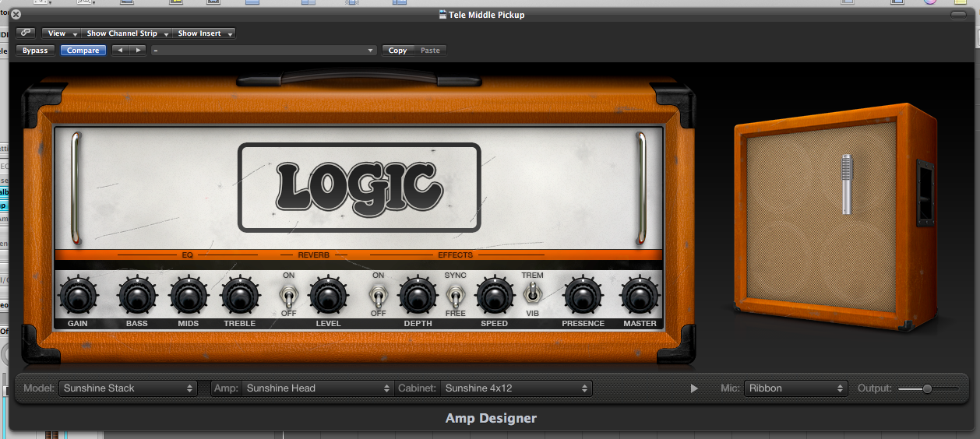Close the Tele Middle Pickup window

16,15
